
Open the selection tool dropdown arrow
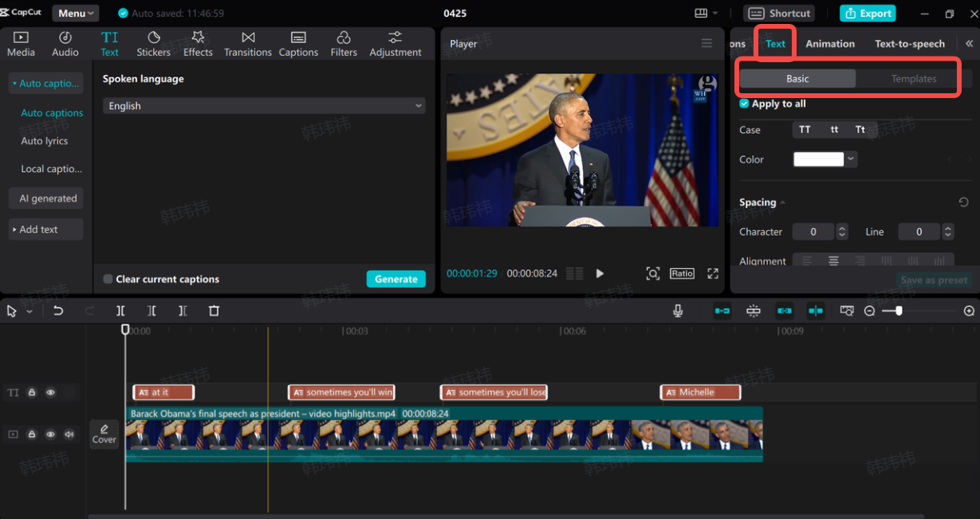pos(30,312)
